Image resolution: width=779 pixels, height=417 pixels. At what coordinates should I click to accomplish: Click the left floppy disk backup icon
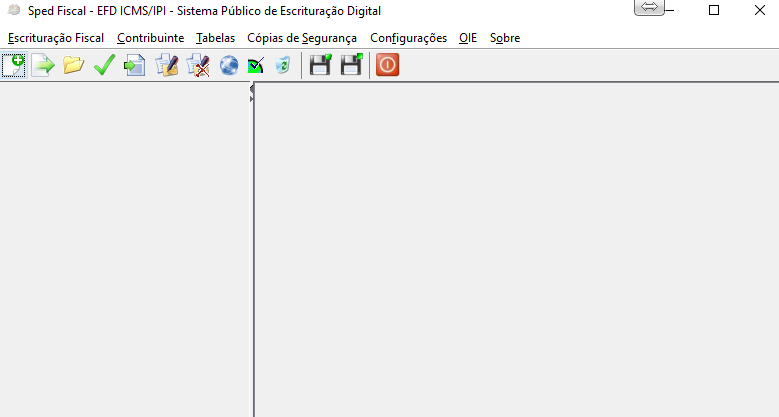[320, 66]
